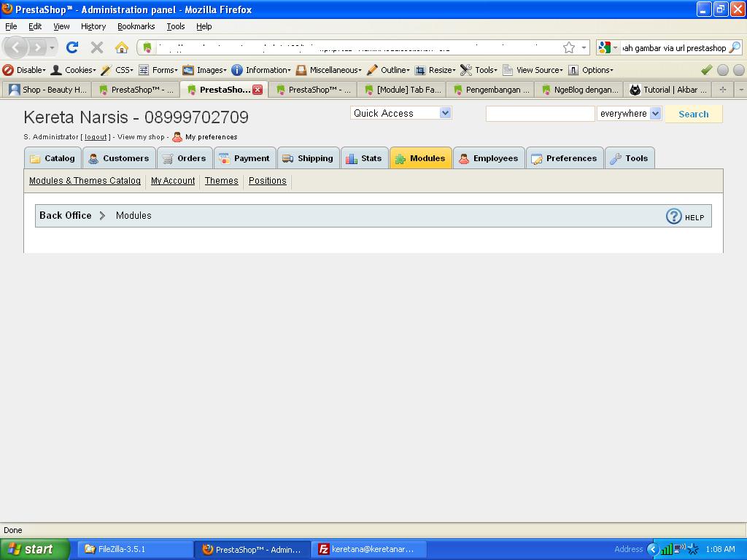Open the Cookies developer toolbar menu

tap(74, 70)
